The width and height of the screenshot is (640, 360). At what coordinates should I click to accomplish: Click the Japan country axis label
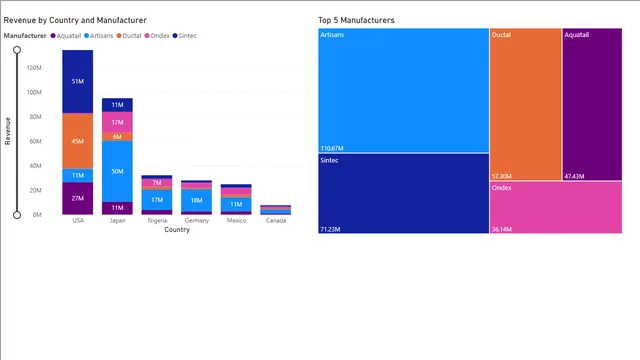(118, 220)
